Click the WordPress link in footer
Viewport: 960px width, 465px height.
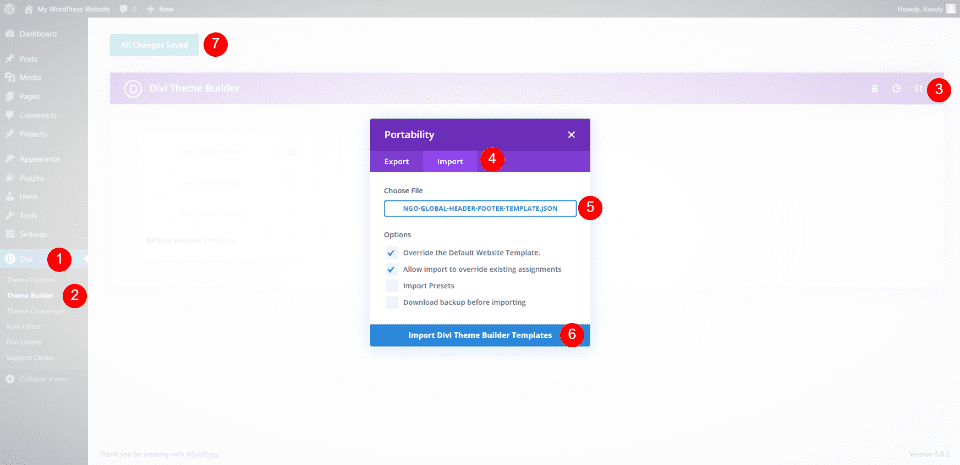tap(203, 454)
